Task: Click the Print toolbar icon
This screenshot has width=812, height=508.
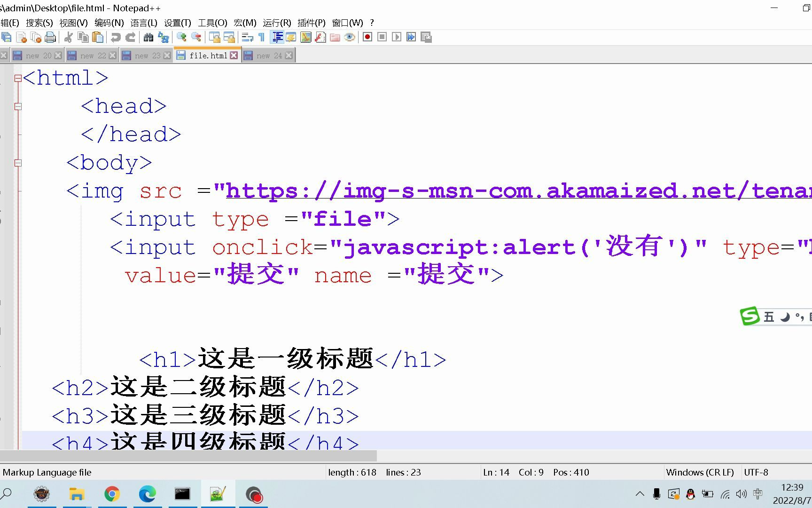Action: [50, 37]
